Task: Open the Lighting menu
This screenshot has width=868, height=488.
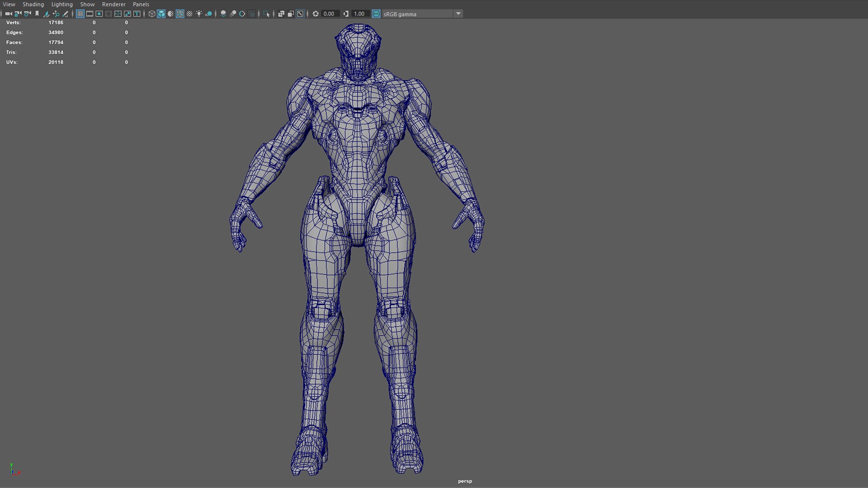Action: tap(62, 4)
